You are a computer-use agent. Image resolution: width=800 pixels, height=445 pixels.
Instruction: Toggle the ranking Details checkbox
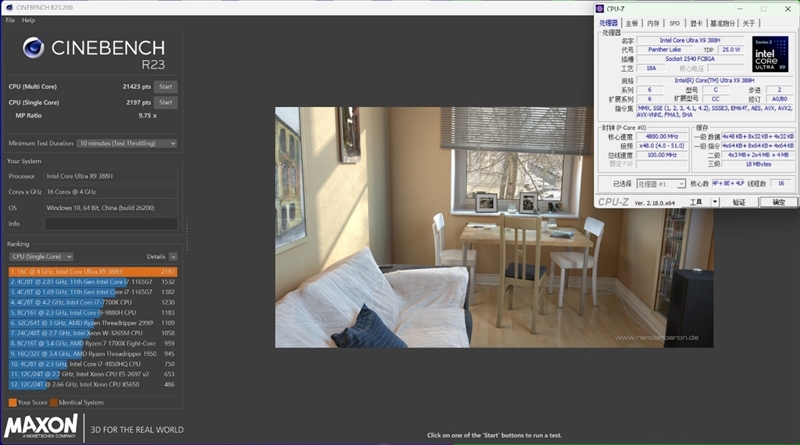click(x=173, y=257)
